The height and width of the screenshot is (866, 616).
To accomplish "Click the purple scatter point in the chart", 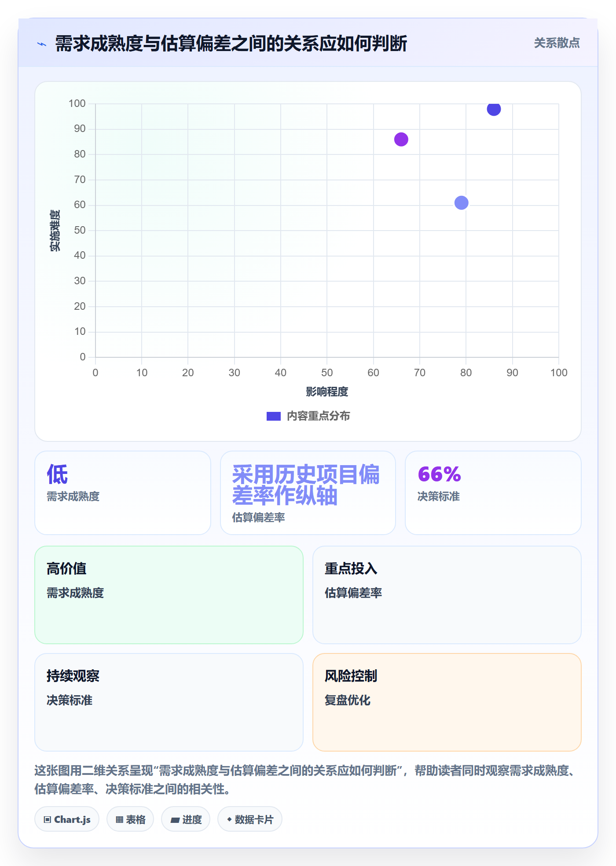I will (x=401, y=139).
